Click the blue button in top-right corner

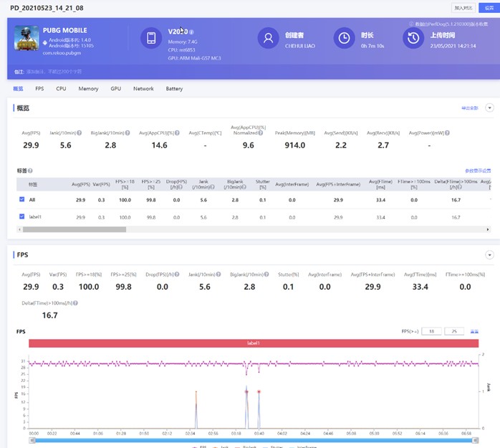(489, 7)
